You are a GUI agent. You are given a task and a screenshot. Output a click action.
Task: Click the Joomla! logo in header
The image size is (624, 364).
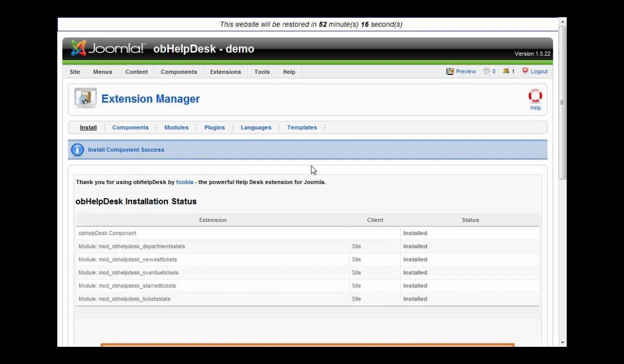(108, 48)
